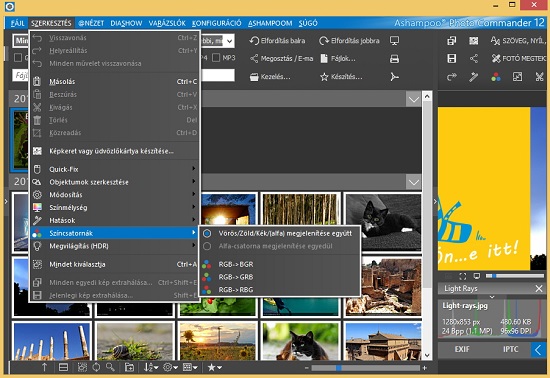Screen dimensions: 550x378
Task: Click Elfordítás jobbra rotate right button
Action: coord(349,41)
